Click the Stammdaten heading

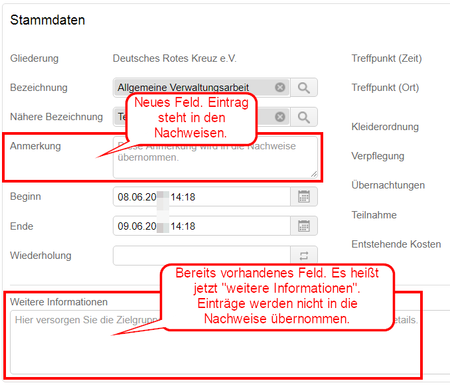coord(48,20)
